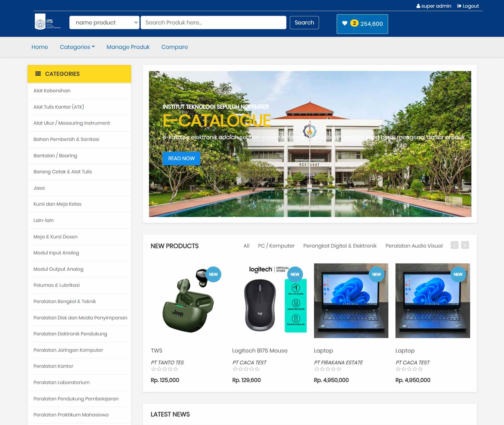The height and width of the screenshot is (425, 504).
Task: Open the Logitech B175 Mouse title
Action: (x=260, y=351)
